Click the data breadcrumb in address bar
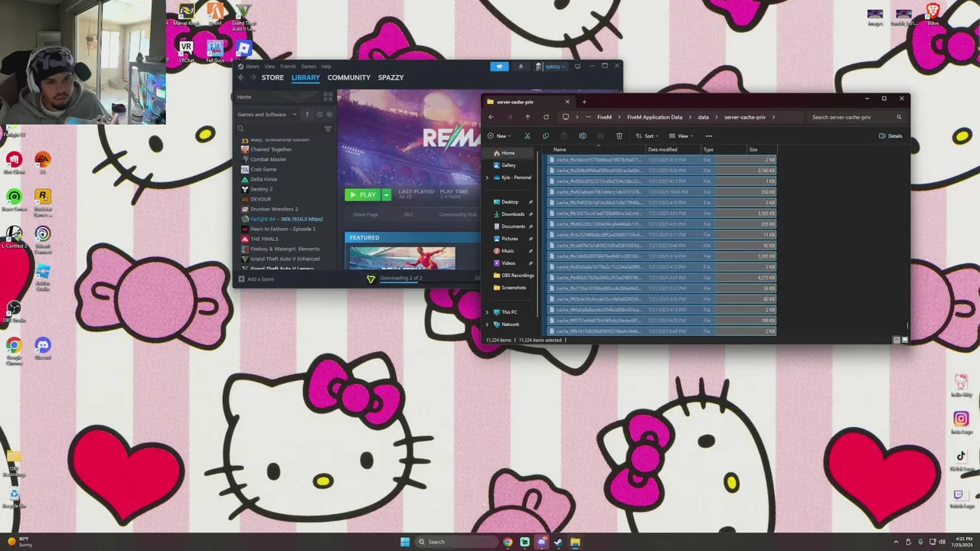Screen dimensions: 980x551 pyautogui.click(x=703, y=117)
